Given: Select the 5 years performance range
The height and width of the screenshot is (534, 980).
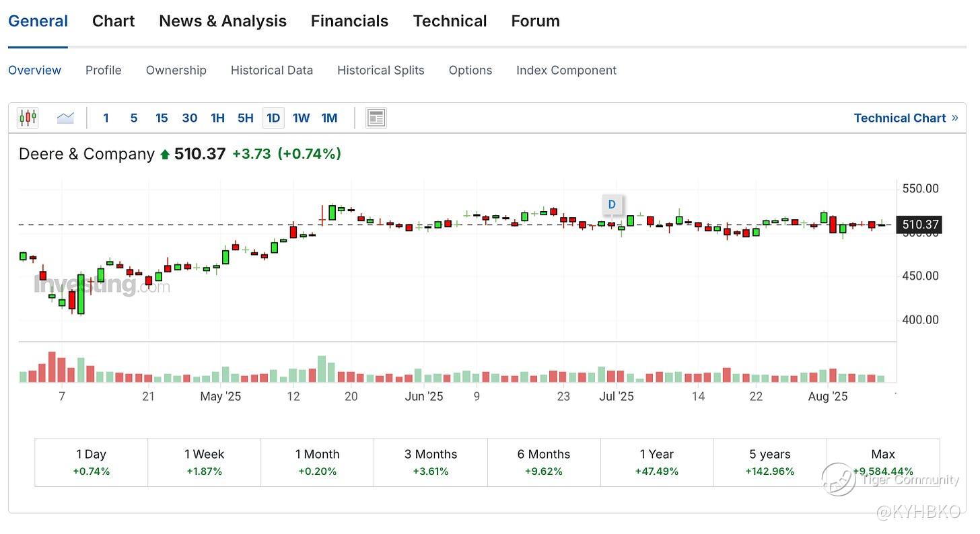Looking at the screenshot, I should (770, 462).
